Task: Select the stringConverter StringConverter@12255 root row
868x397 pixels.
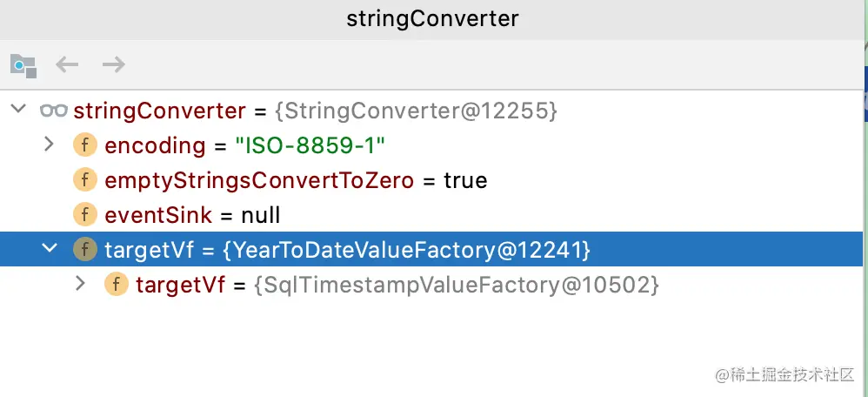Action: [431, 111]
